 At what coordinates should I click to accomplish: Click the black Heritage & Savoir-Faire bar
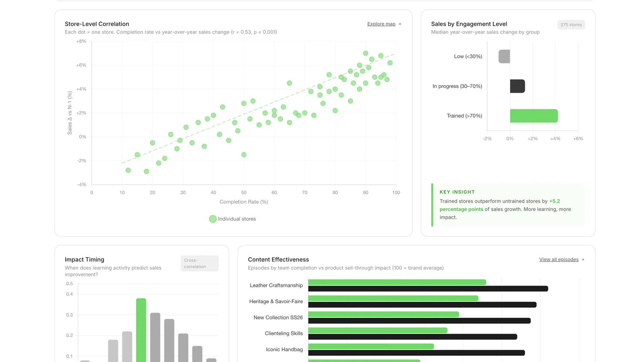coord(422,305)
